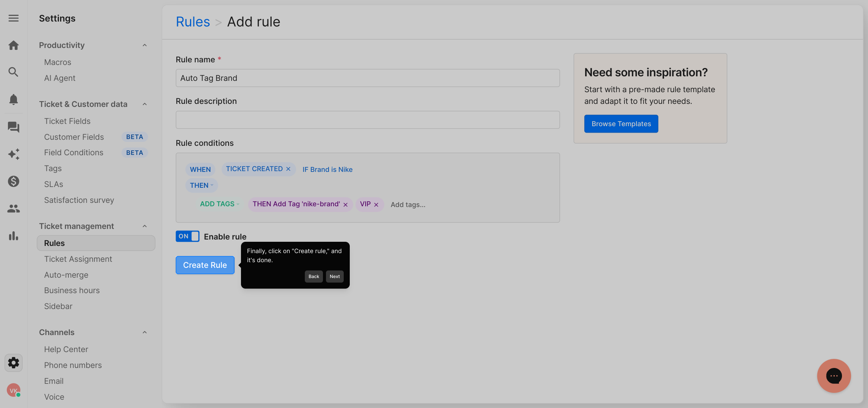Remove the VIP tag chip
Viewport: 868px width, 408px height.
(x=376, y=205)
